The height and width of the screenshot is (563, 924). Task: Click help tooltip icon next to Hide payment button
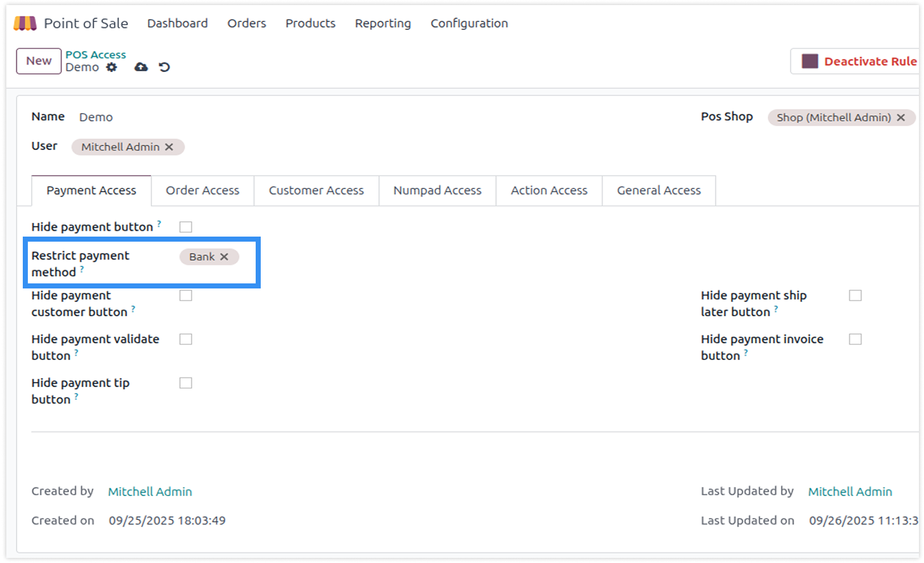pyautogui.click(x=159, y=224)
